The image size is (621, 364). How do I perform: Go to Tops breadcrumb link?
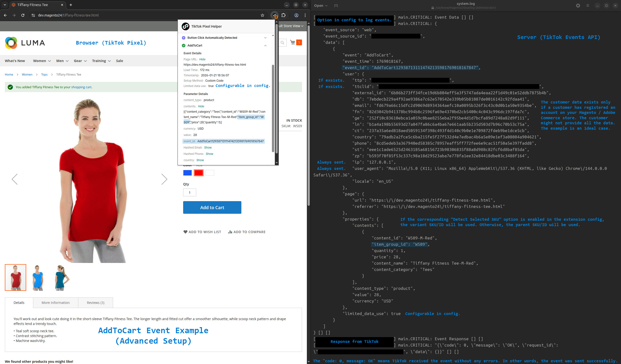44,75
